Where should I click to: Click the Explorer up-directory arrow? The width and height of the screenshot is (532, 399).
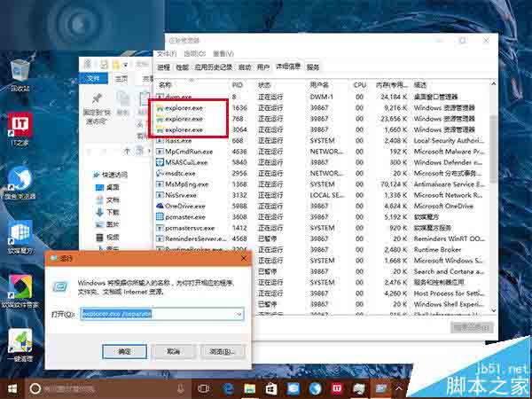[127, 151]
